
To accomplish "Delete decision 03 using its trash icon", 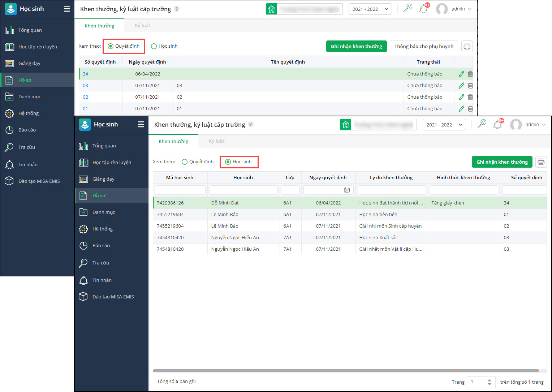I will pos(470,86).
